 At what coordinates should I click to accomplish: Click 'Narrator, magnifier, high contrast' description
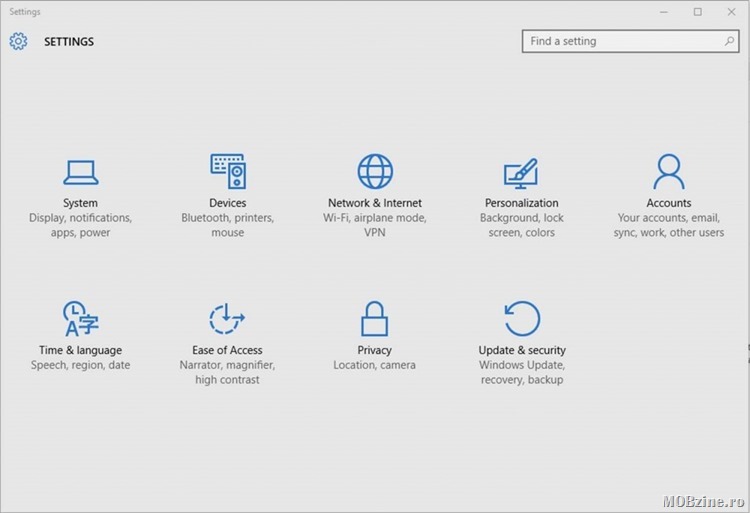click(227, 372)
